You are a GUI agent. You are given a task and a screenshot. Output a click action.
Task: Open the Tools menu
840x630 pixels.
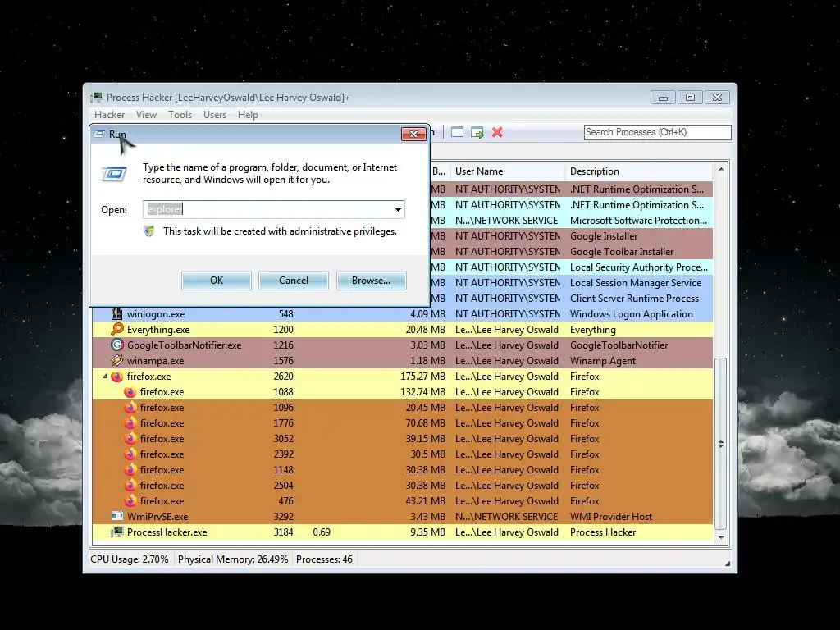coord(180,115)
